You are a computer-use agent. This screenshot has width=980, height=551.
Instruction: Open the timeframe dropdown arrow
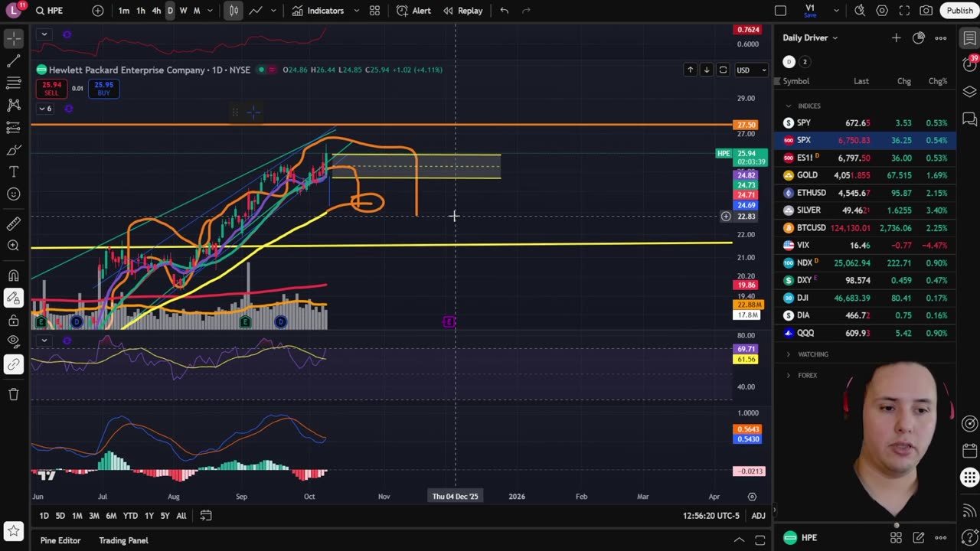[211, 11]
